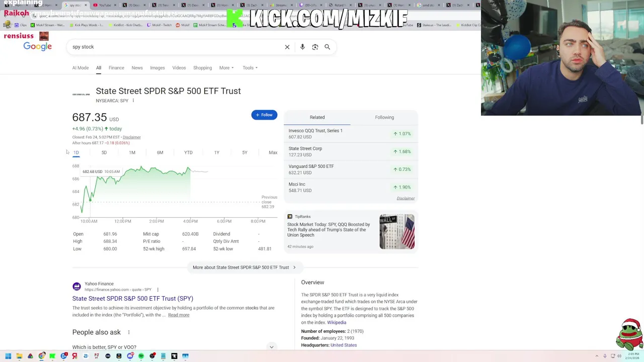Select the YTD chart range
Viewport: 644px width, 362px height.
188,152
